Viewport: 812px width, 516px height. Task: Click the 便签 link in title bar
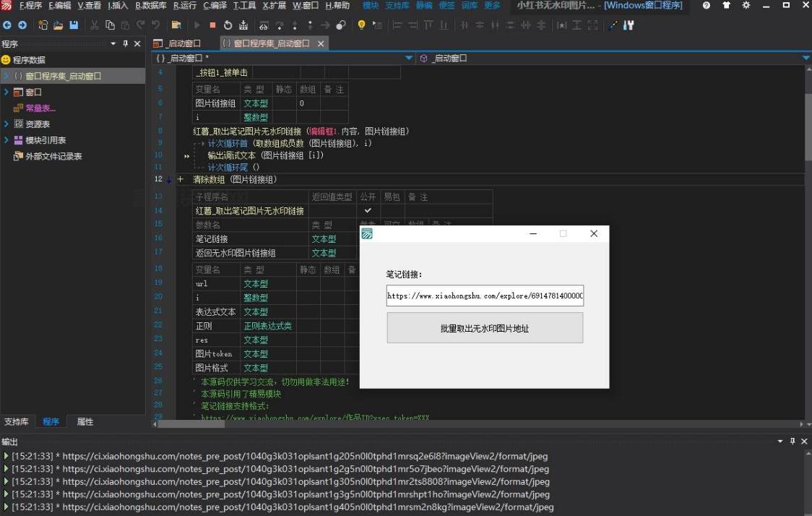(446, 5)
